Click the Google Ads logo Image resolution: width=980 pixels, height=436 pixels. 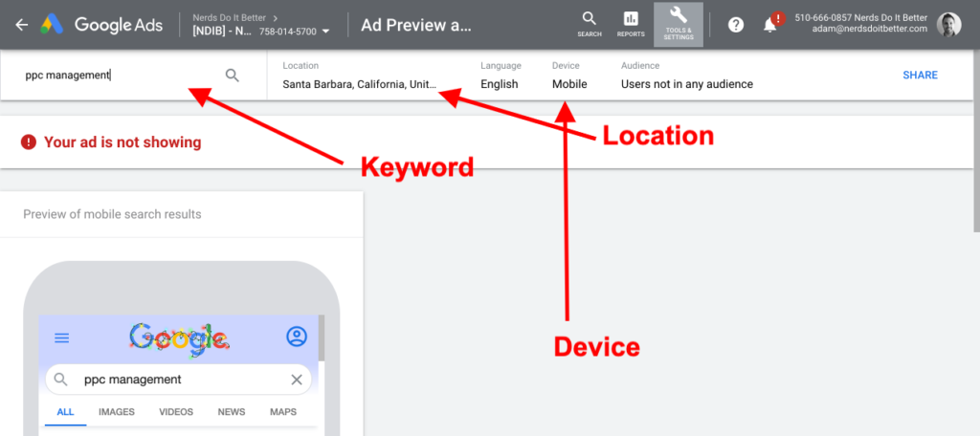[x=101, y=25]
